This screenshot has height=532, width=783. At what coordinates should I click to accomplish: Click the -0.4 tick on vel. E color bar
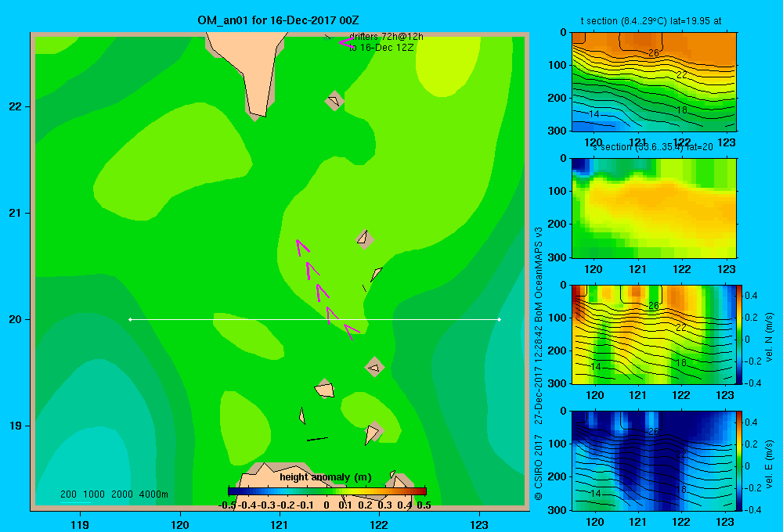(753, 509)
